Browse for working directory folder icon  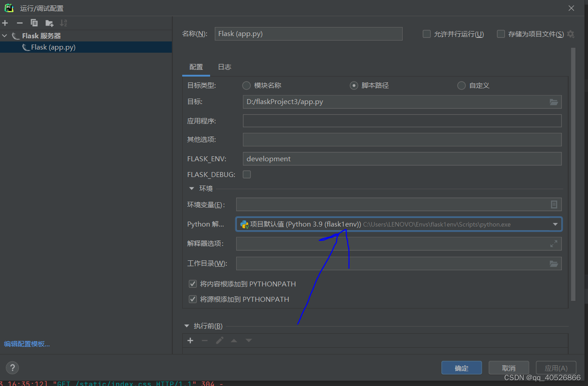554,263
